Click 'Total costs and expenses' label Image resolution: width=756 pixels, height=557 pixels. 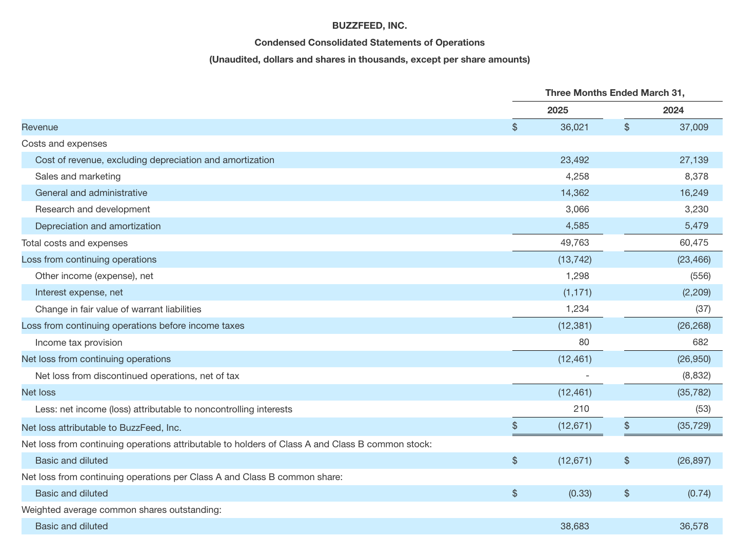(x=75, y=243)
